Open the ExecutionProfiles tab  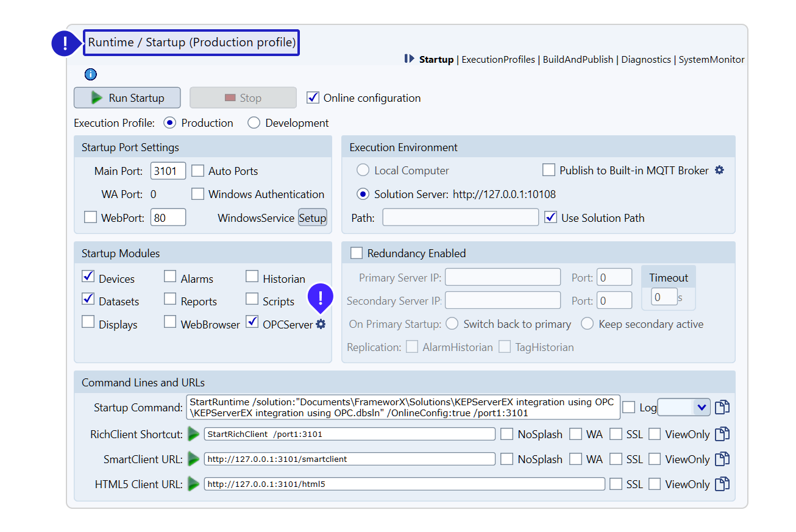(x=499, y=60)
